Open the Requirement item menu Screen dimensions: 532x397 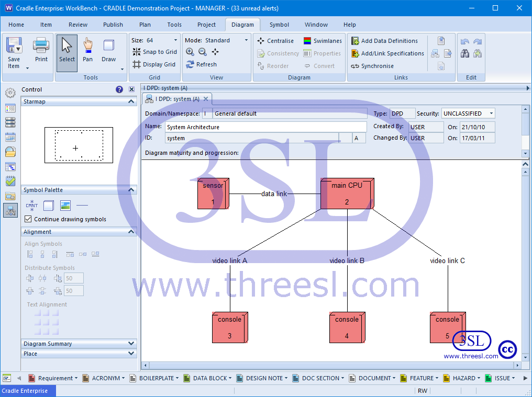point(53,378)
